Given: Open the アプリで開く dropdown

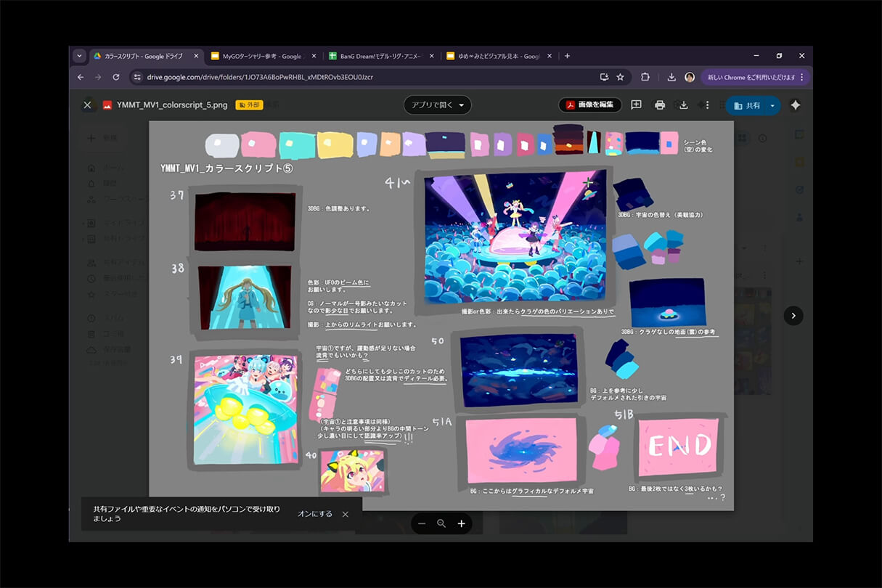Looking at the screenshot, I should (438, 105).
